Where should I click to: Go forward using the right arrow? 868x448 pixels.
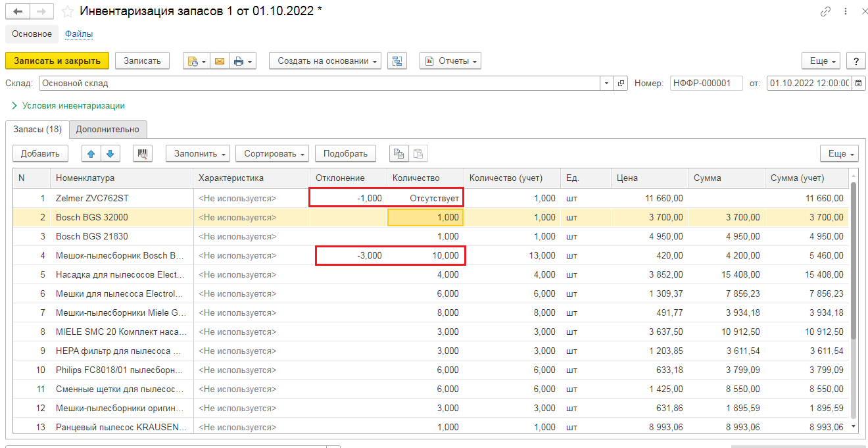pos(41,12)
